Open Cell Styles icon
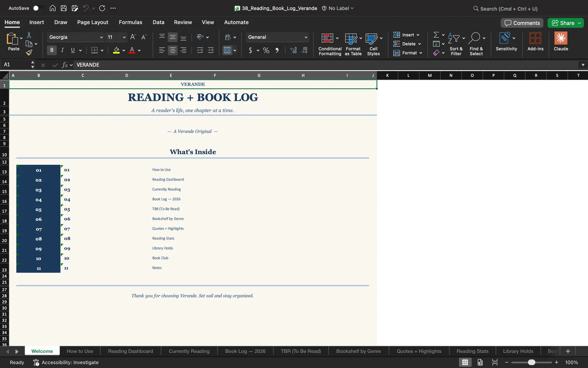Image resolution: width=588 pixels, height=368 pixels. (371, 38)
